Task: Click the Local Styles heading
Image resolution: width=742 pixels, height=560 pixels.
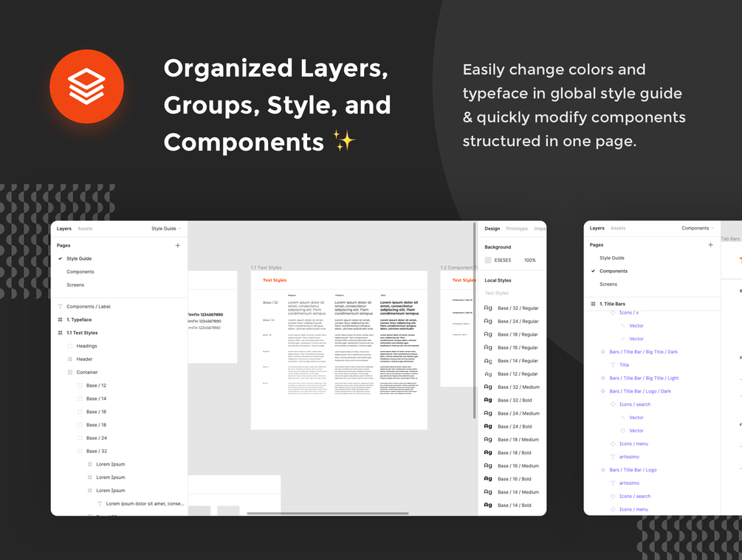Action: (x=498, y=280)
